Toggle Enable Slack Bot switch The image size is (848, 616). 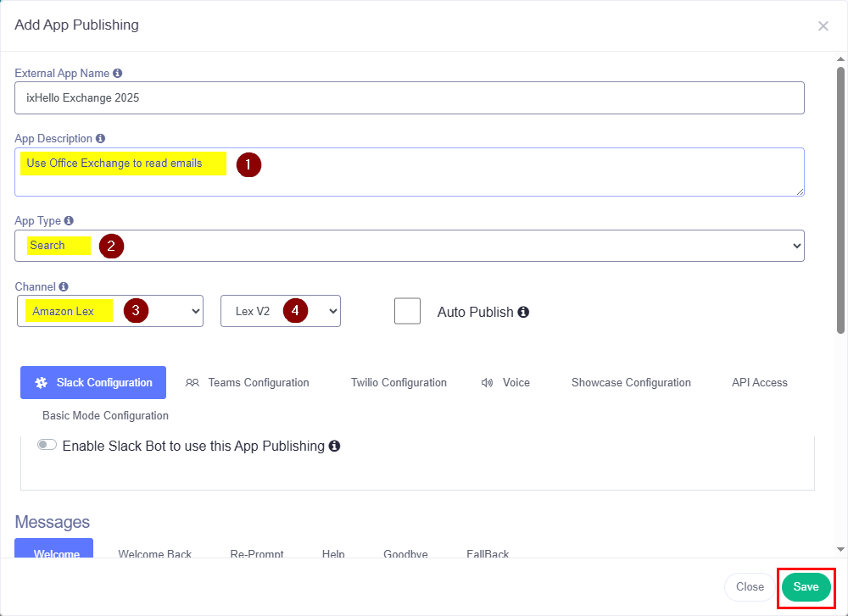47,445
